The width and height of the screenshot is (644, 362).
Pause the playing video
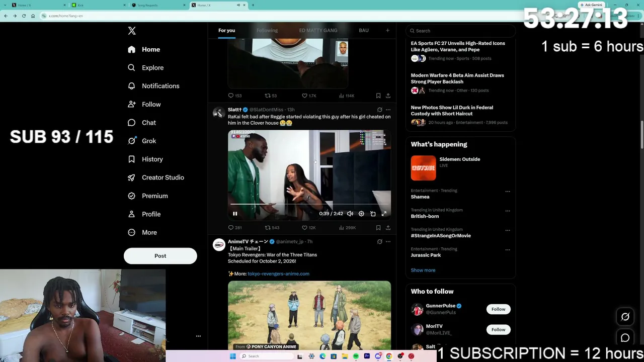tap(235, 214)
